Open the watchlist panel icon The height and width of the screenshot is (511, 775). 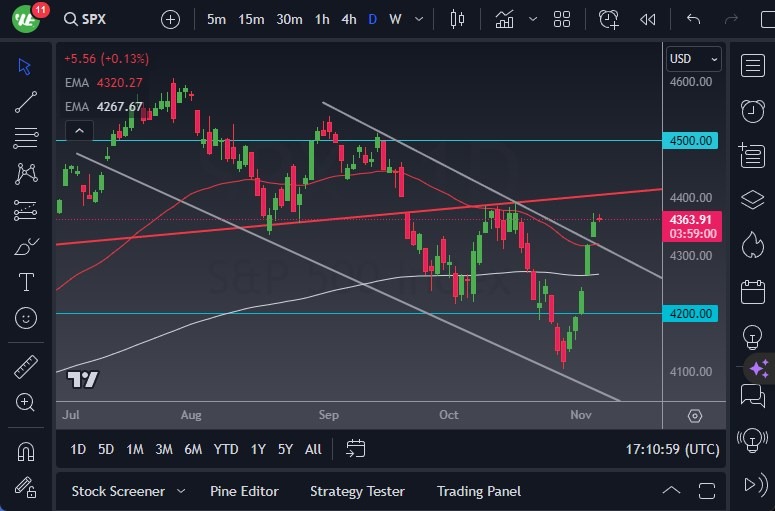752,65
